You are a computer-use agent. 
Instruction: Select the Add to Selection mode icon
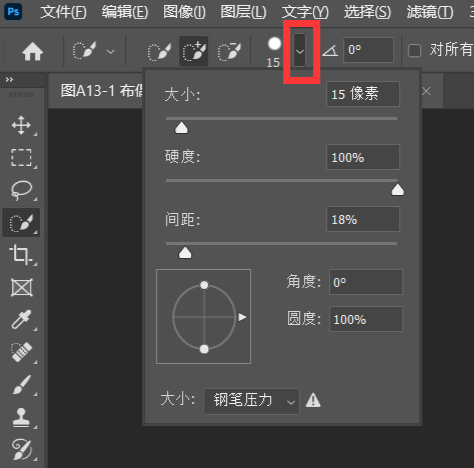(194, 51)
